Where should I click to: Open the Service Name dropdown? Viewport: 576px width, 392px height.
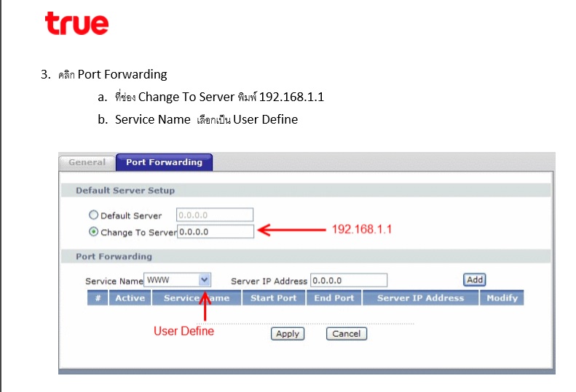pyautogui.click(x=178, y=280)
